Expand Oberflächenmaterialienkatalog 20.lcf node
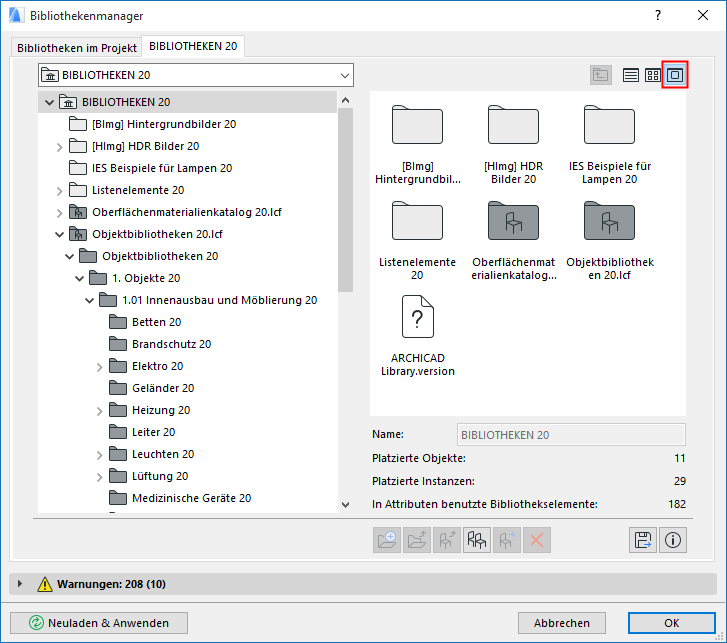The width and height of the screenshot is (727, 643). pos(59,212)
